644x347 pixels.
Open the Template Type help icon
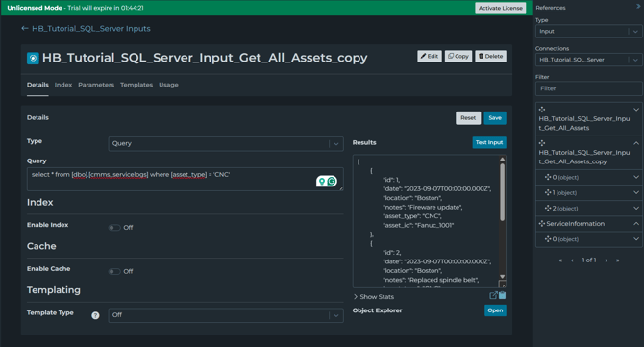click(95, 315)
